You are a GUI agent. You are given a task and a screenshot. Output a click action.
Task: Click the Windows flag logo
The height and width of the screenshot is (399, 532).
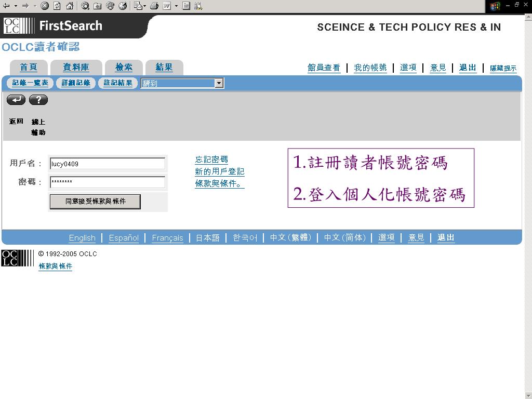point(495,6)
